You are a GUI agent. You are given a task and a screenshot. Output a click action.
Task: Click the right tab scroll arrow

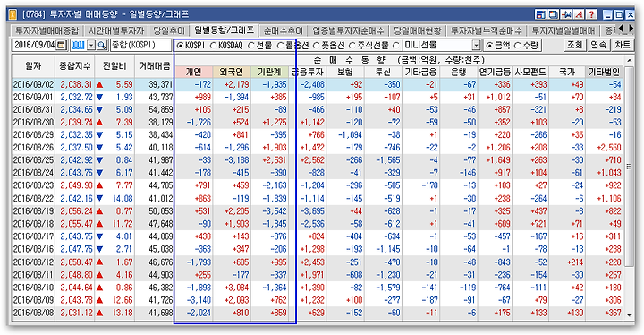[631, 29]
